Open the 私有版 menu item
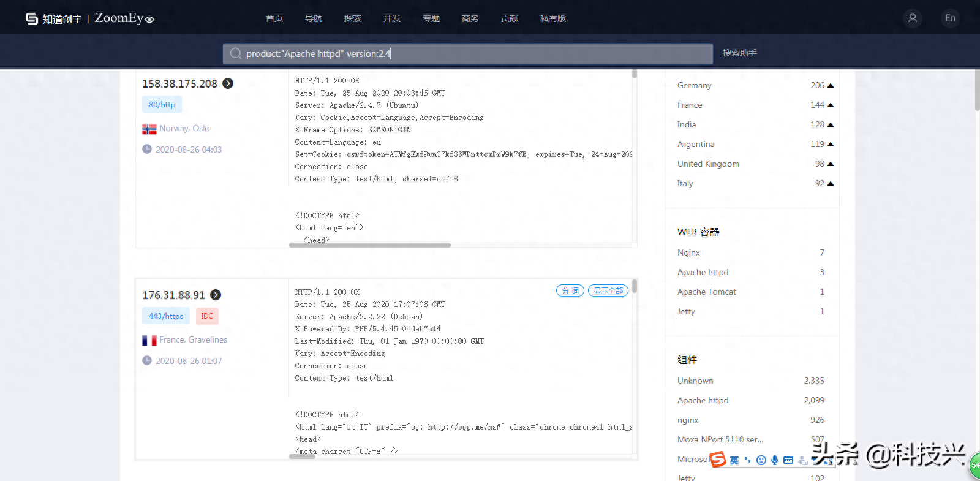This screenshot has width=980, height=481. coord(553,18)
